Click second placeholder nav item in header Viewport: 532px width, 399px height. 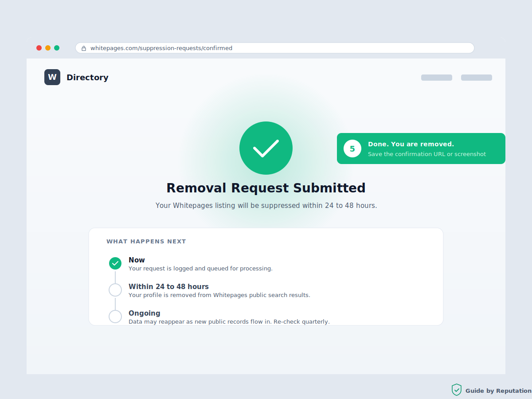coord(477,78)
